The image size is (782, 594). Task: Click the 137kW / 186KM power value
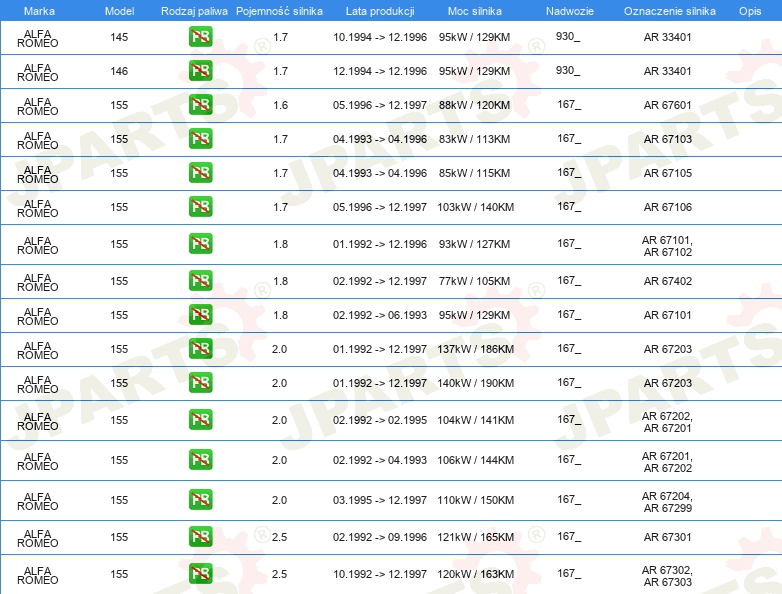point(475,349)
